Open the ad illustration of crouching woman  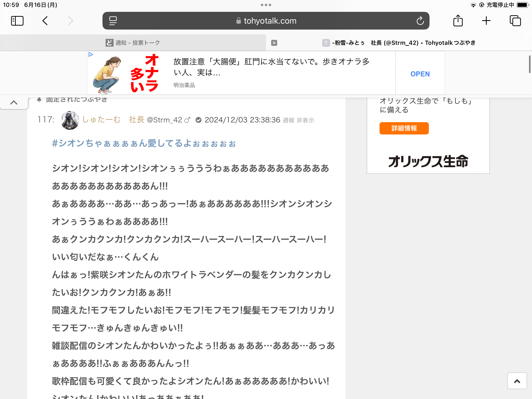(x=107, y=75)
